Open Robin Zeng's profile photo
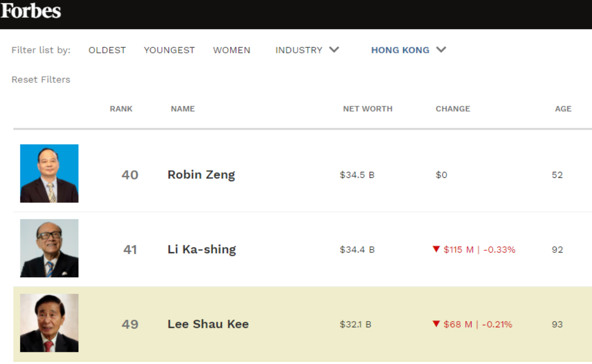Image resolution: width=592 pixels, height=364 pixels. 49,173
